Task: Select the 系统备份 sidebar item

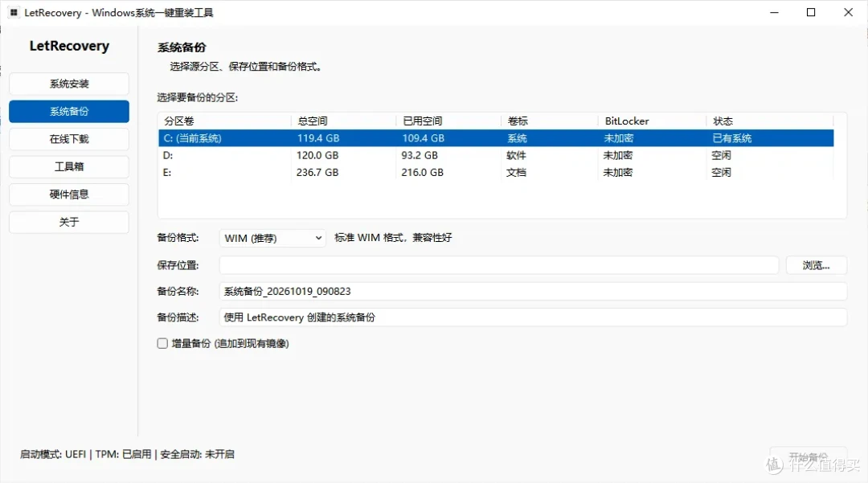Action: click(x=69, y=111)
